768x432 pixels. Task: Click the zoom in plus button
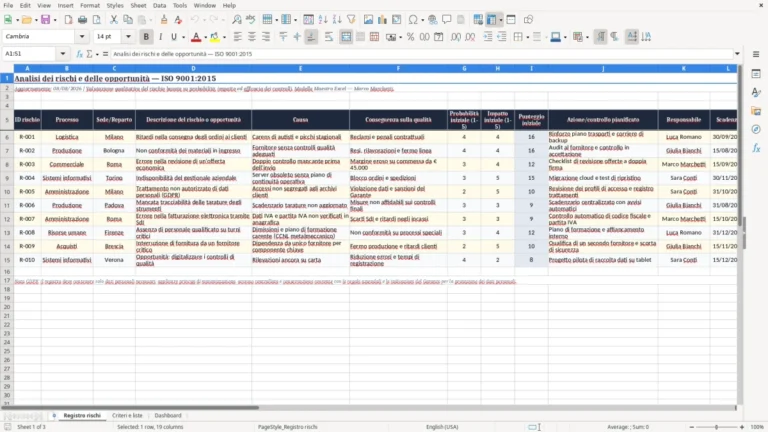[742, 427]
